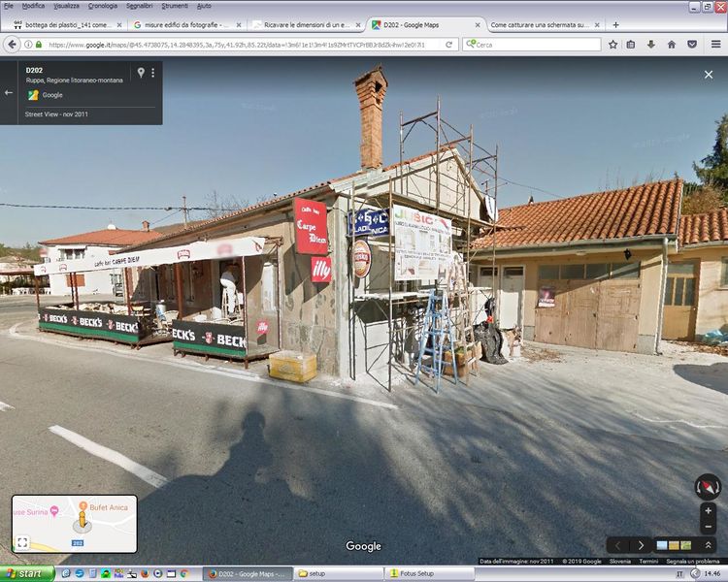728x582 pixels.
Task: Switch to bottega dei plastici tab
Action: pos(68,25)
